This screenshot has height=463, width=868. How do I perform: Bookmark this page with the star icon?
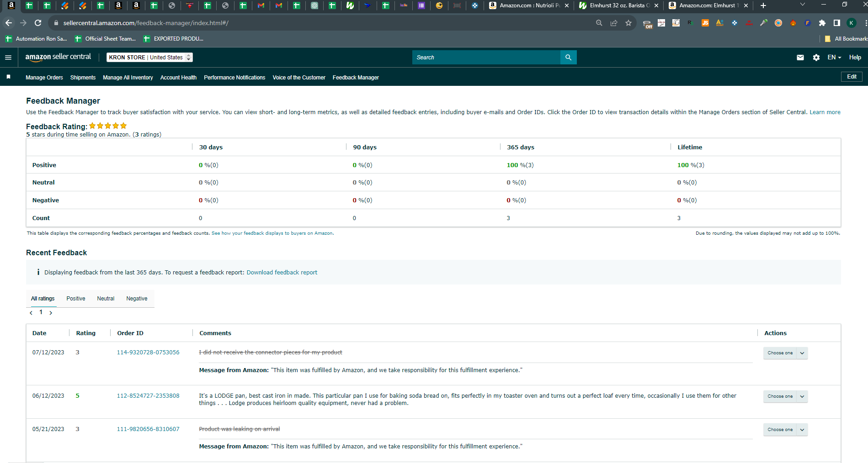628,23
